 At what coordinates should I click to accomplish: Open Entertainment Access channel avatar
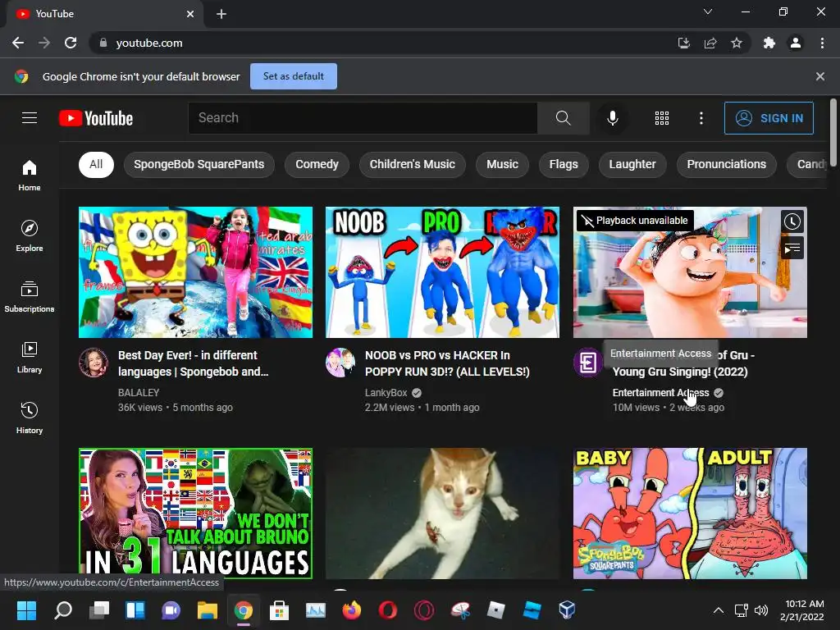tap(587, 363)
